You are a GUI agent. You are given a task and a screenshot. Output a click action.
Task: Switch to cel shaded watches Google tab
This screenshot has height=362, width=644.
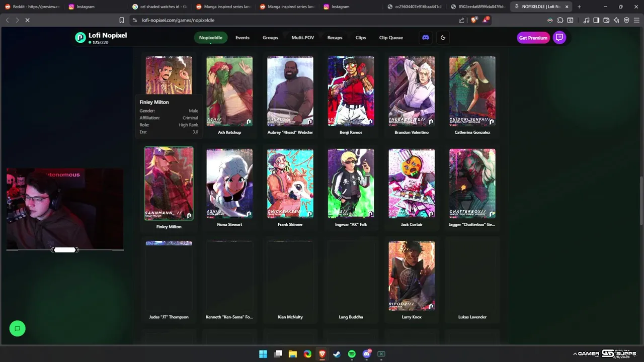pos(160,7)
